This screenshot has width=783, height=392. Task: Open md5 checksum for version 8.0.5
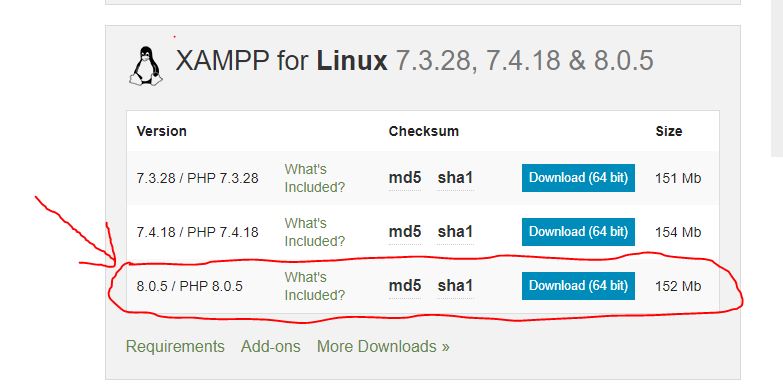coord(405,286)
